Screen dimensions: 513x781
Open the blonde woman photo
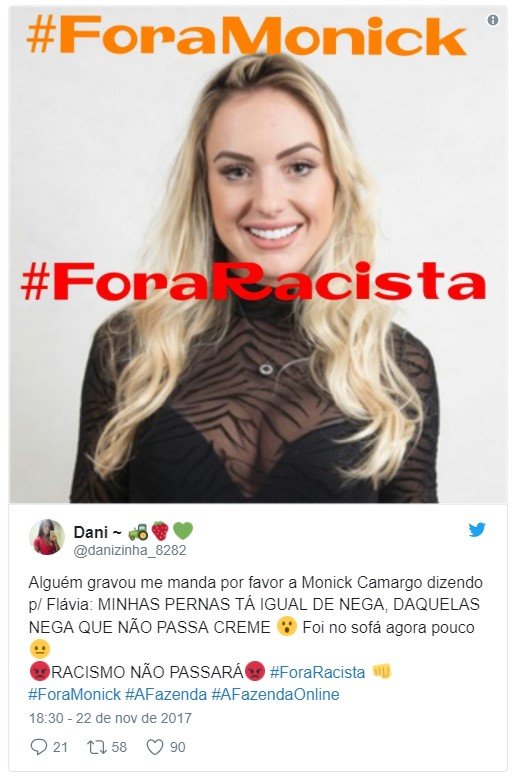point(258,255)
